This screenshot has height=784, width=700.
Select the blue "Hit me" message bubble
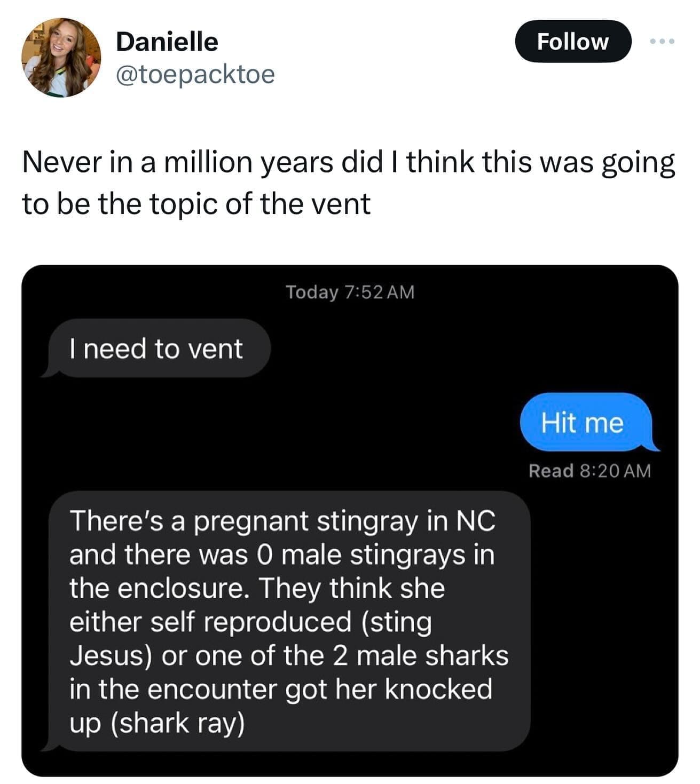[x=582, y=423]
